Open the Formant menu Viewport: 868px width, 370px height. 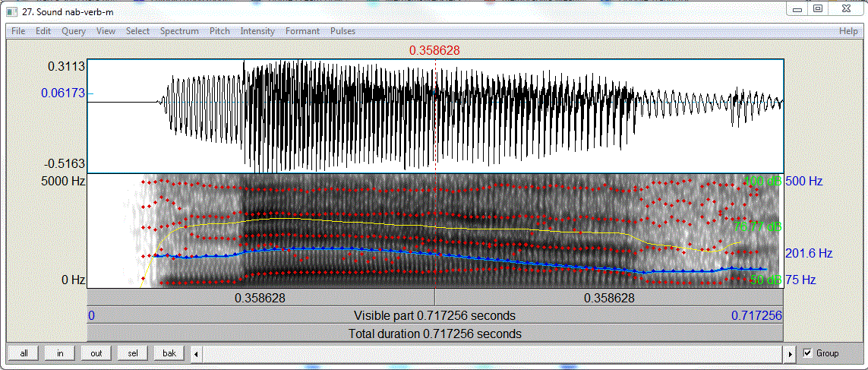[303, 31]
